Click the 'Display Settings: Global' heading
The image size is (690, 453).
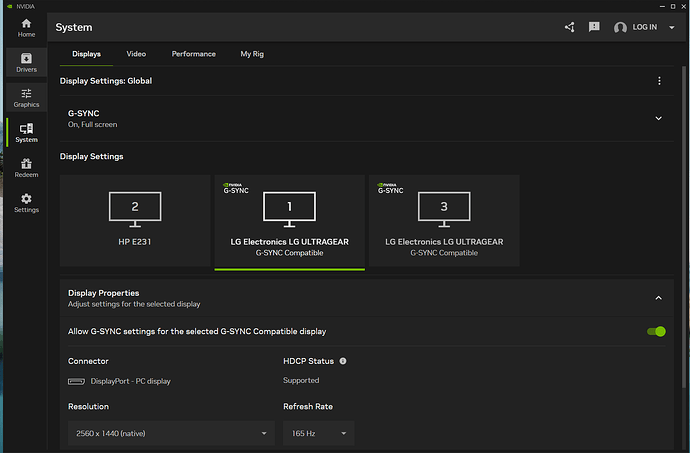[x=106, y=81]
